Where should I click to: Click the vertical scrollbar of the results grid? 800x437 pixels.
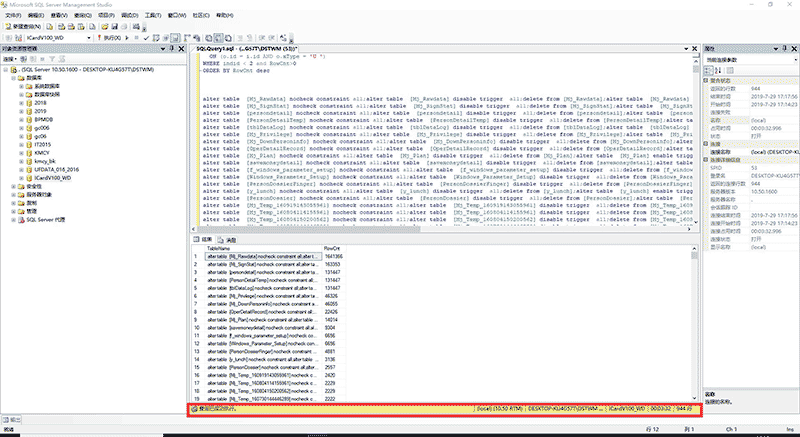pos(694,323)
